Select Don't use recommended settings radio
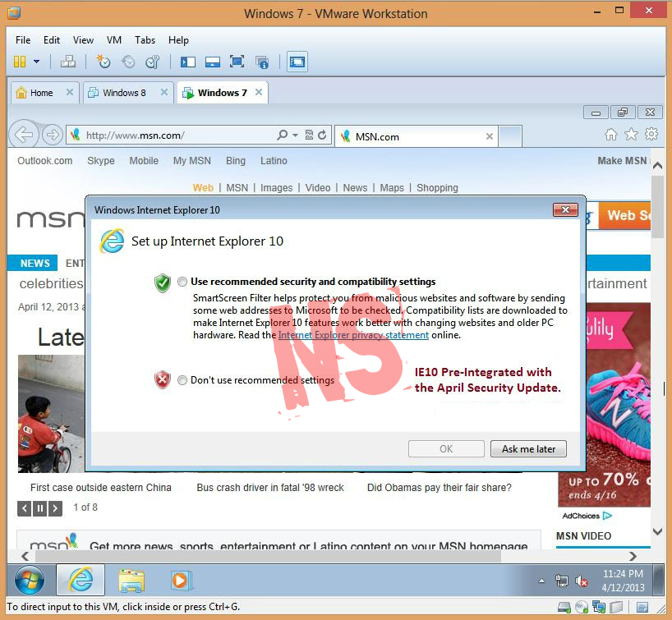The width and height of the screenshot is (672, 620). pyautogui.click(x=182, y=380)
